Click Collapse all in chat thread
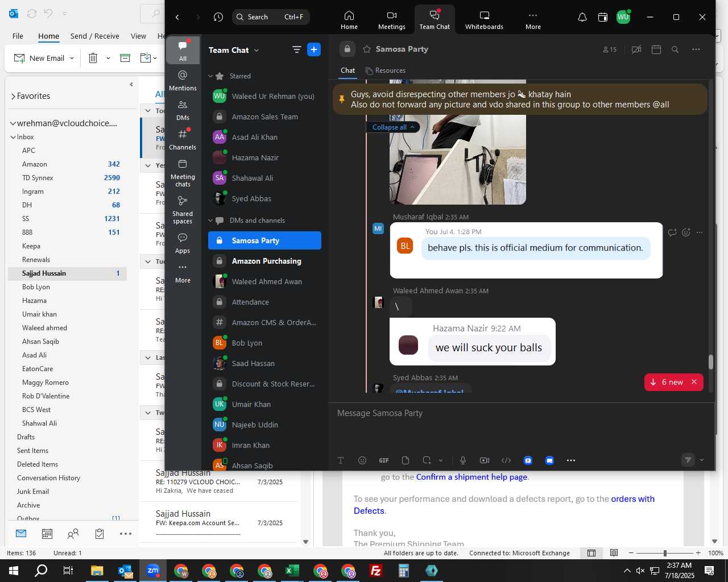Screen dimensions: 728x582 pos(393,127)
